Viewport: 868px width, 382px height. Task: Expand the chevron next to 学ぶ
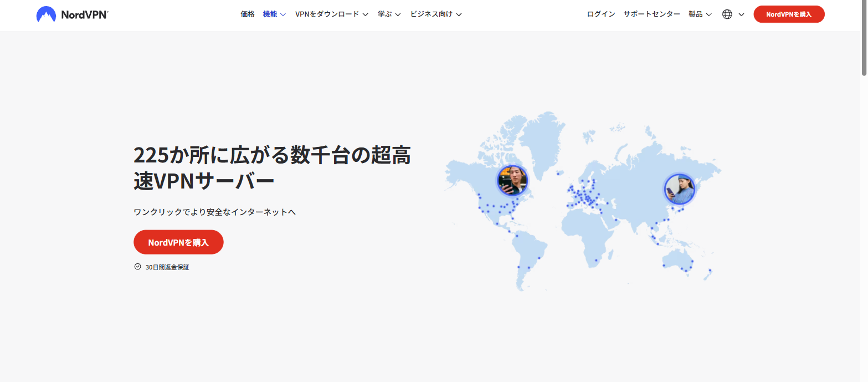pos(398,15)
